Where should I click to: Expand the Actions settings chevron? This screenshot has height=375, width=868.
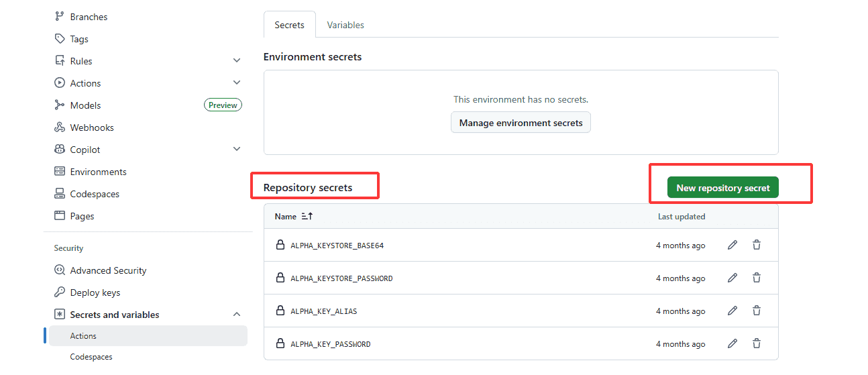coord(237,83)
